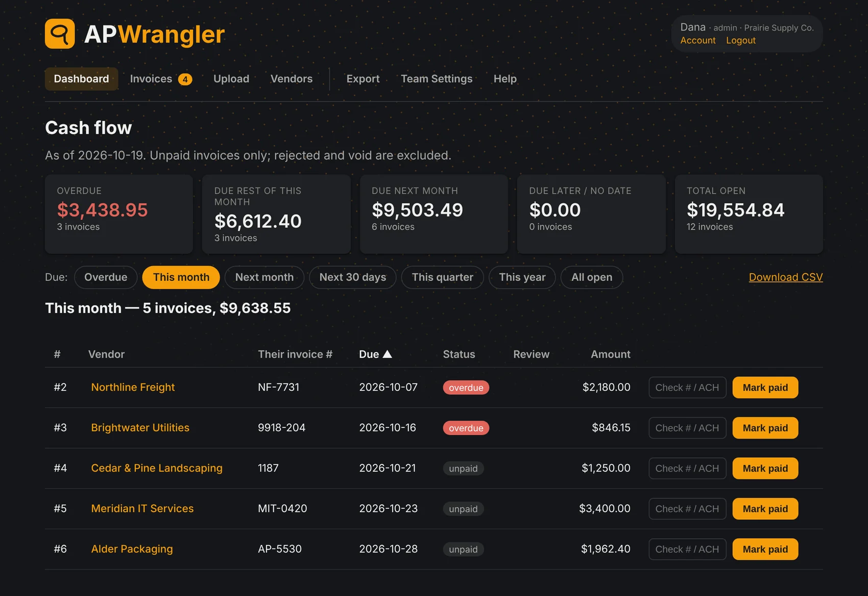Filter invoices due This quarter
Viewport: 868px width, 596px height.
(443, 277)
